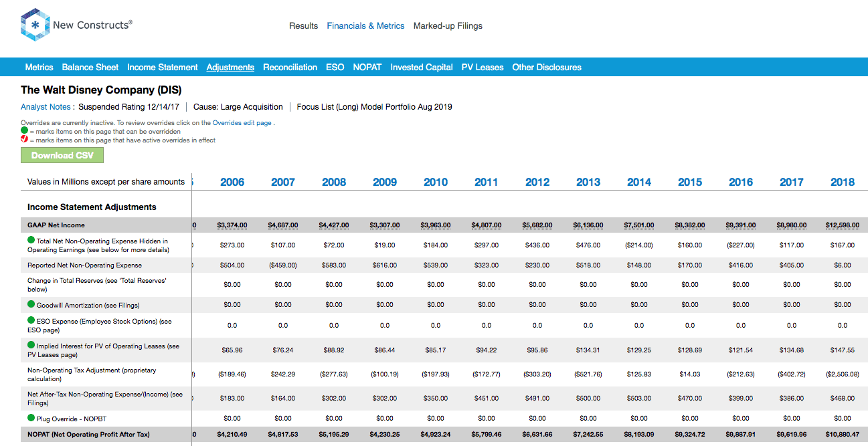Click the 2015 year header
Screen dimensions: 868x446
[690, 182]
